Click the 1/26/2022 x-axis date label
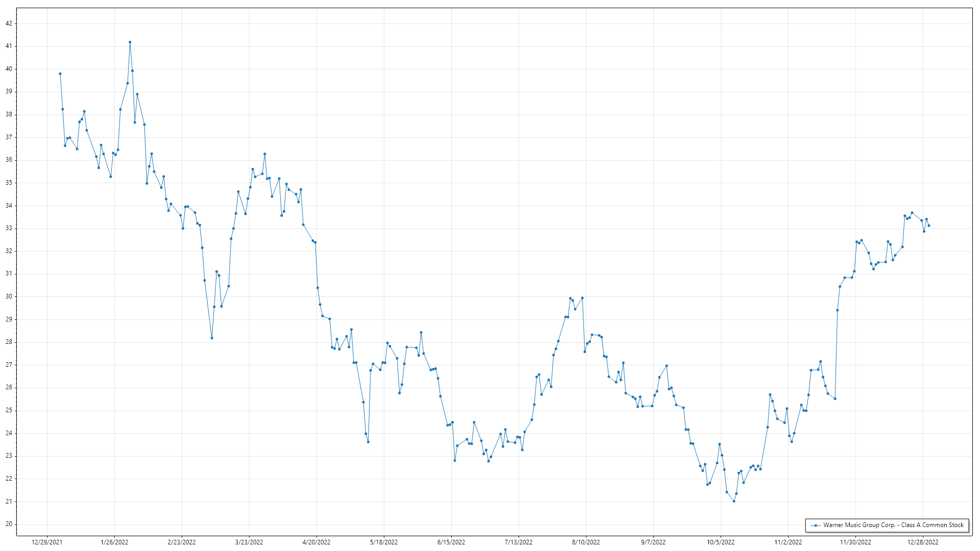 tap(114, 542)
